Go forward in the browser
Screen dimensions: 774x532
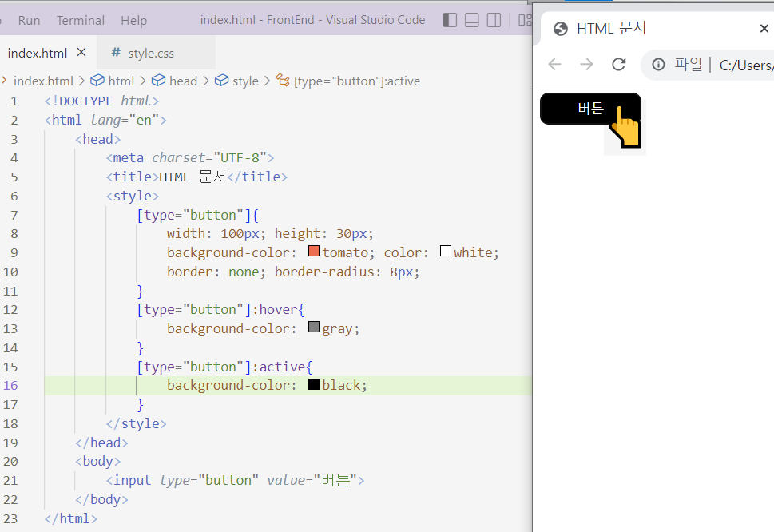point(586,64)
